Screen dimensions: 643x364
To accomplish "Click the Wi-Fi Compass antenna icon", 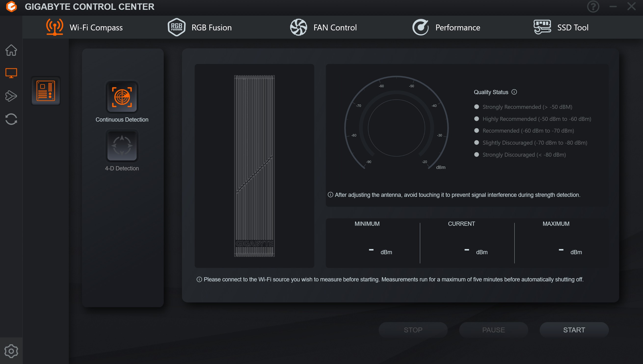I will tap(54, 27).
